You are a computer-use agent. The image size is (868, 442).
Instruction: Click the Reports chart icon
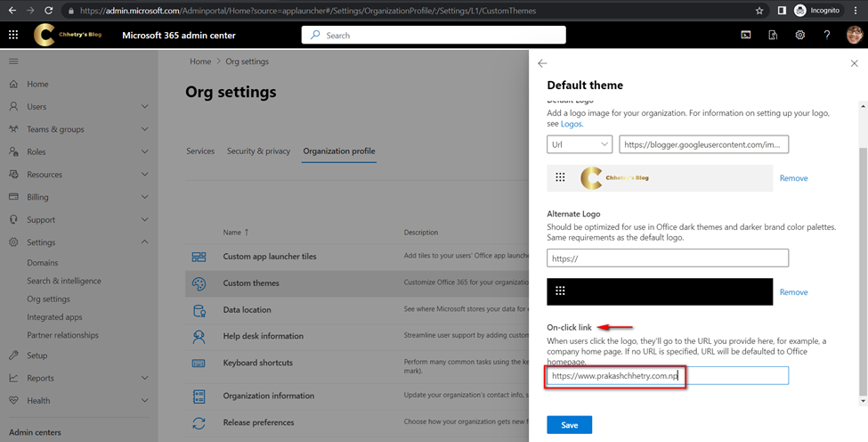14,379
